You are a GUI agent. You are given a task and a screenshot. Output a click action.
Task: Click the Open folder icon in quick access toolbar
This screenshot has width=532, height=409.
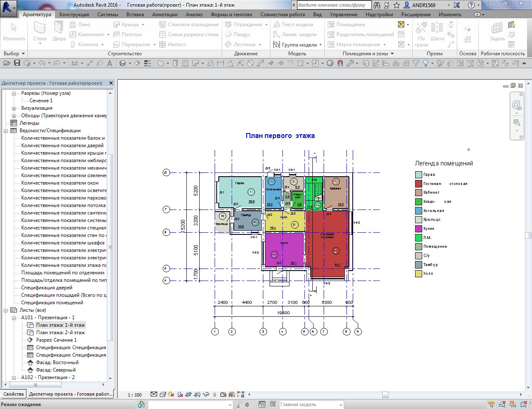[6, 63]
